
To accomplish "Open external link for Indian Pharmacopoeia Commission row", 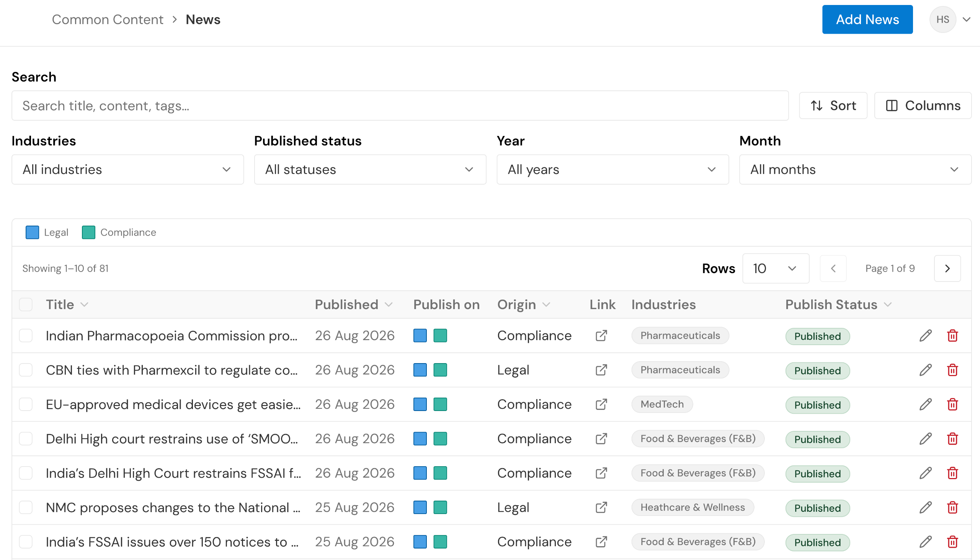I will coord(601,336).
